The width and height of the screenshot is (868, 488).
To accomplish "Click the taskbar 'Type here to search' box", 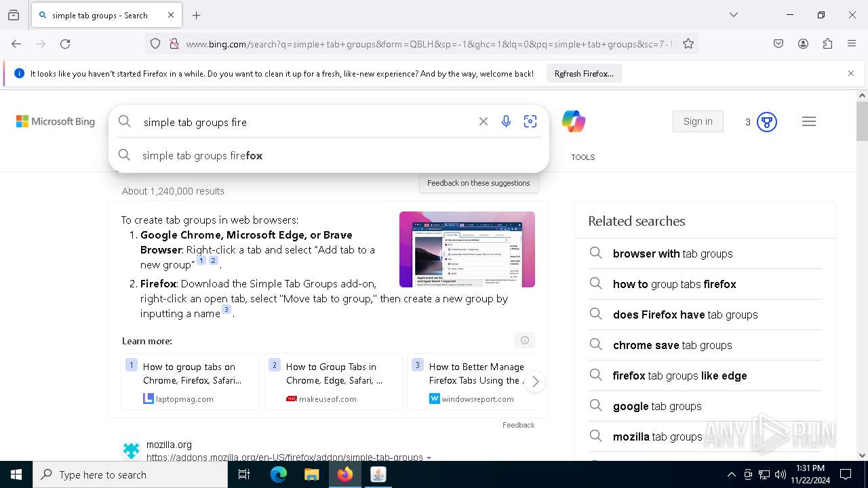I will point(130,474).
